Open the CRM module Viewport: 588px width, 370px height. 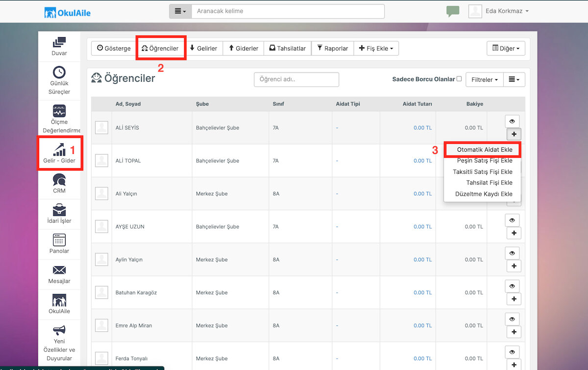point(59,184)
